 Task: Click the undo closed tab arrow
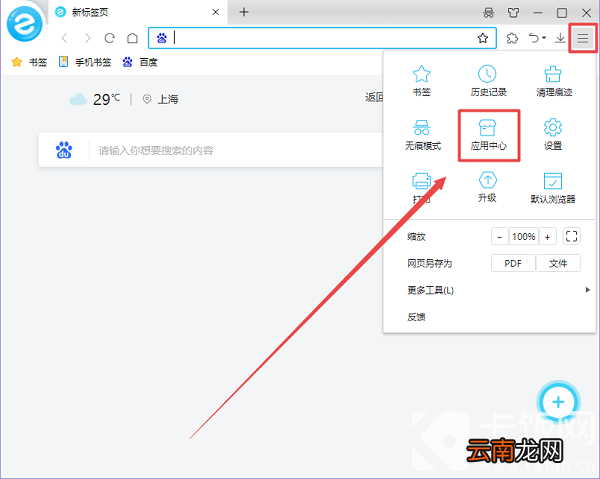pyautogui.click(x=534, y=37)
